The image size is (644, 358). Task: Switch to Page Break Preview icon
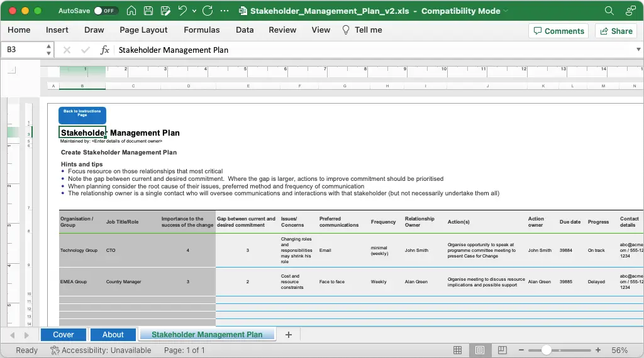pyautogui.click(x=502, y=350)
